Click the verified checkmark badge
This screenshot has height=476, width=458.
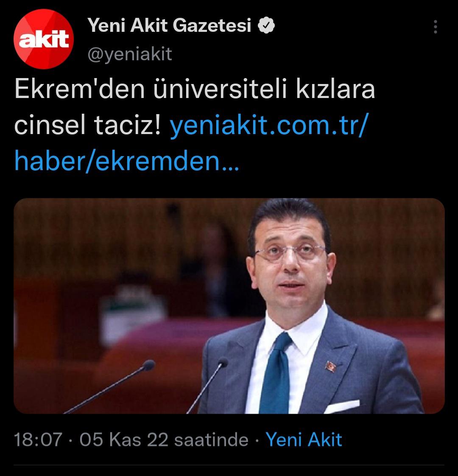tap(266, 25)
